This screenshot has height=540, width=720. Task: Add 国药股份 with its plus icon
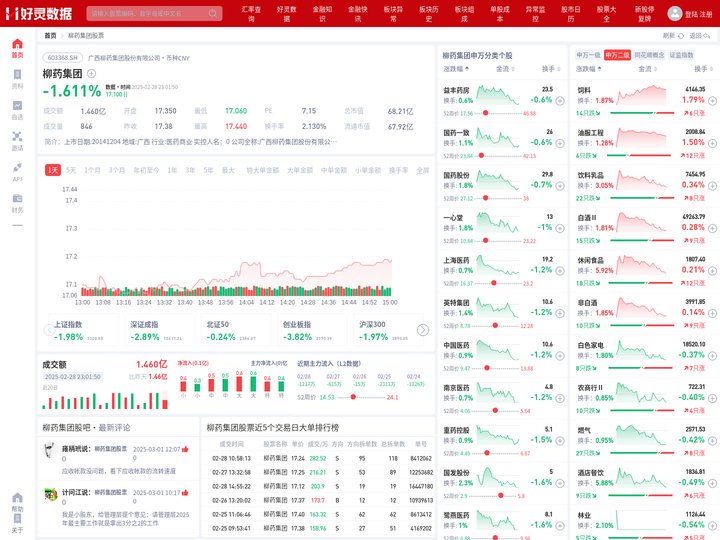pos(560,186)
